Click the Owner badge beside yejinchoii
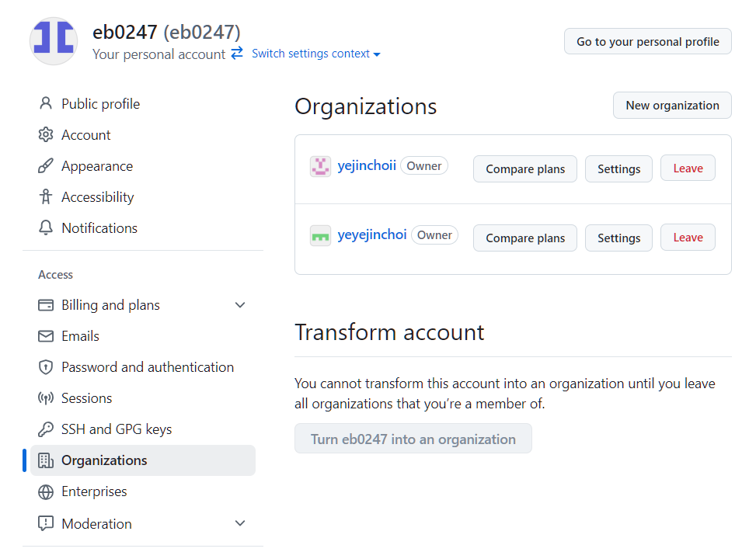Image resolution: width=756 pixels, height=552 pixels. tap(423, 165)
